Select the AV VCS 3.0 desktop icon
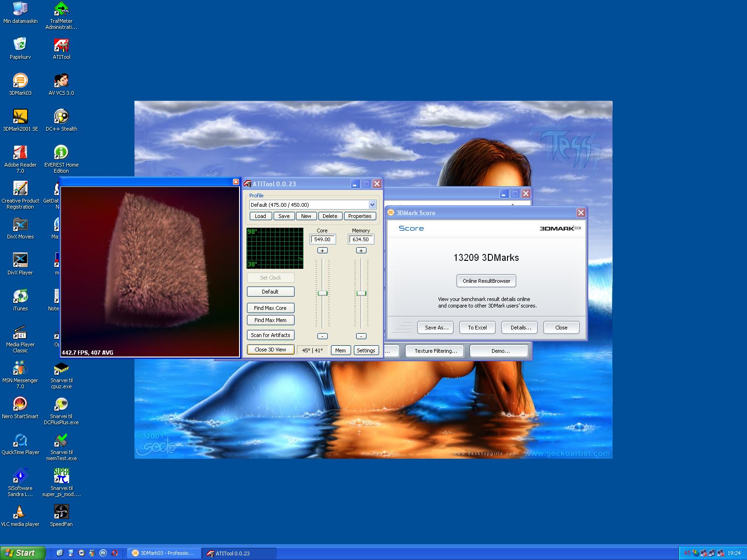 click(61, 84)
